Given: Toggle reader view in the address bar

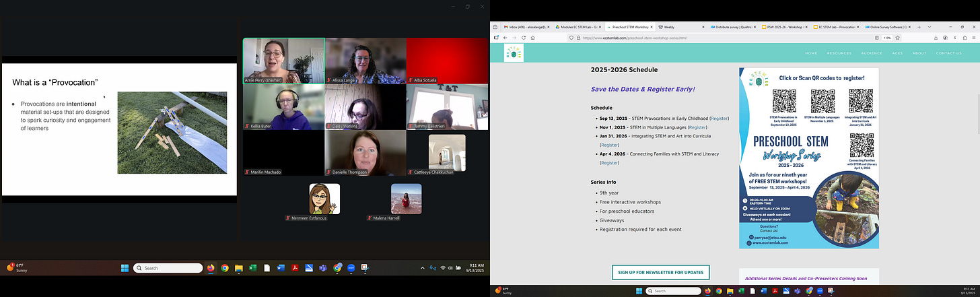Looking at the screenshot, I should pyautogui.click(x=876, y=38).
